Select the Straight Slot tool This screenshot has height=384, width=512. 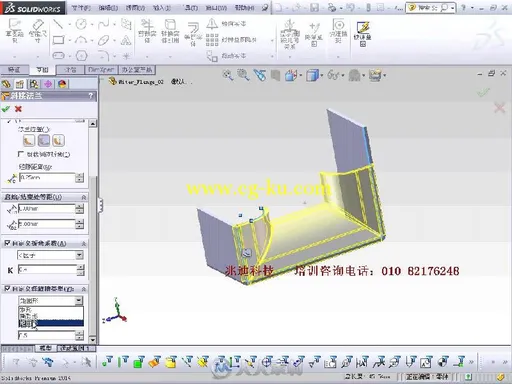tap(58, 55)
